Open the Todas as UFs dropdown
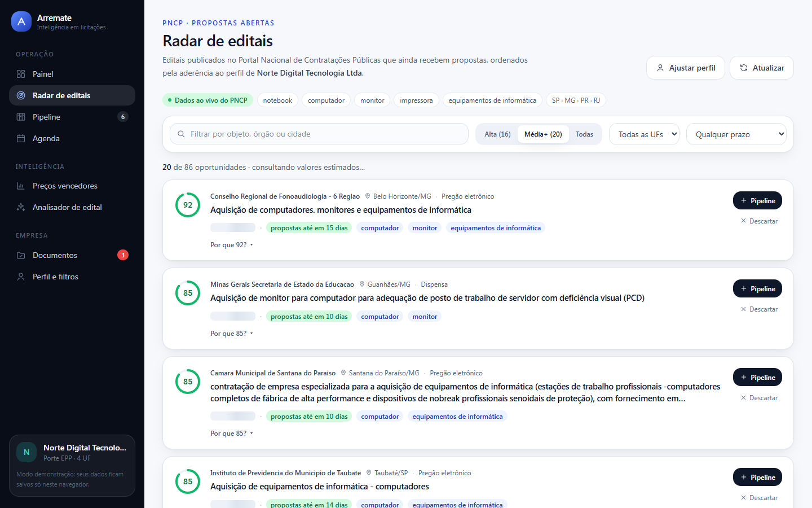Screen dimensions: 812x508 click(645, 134)
